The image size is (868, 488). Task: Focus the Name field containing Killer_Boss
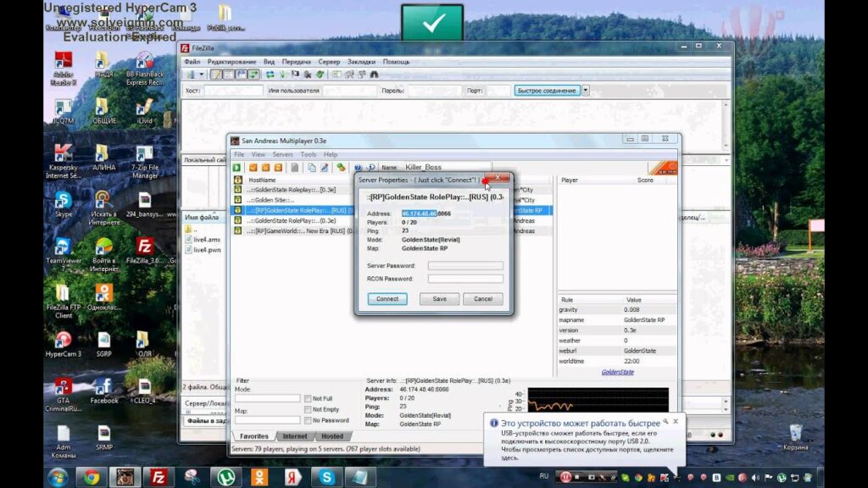coord(447,167)
